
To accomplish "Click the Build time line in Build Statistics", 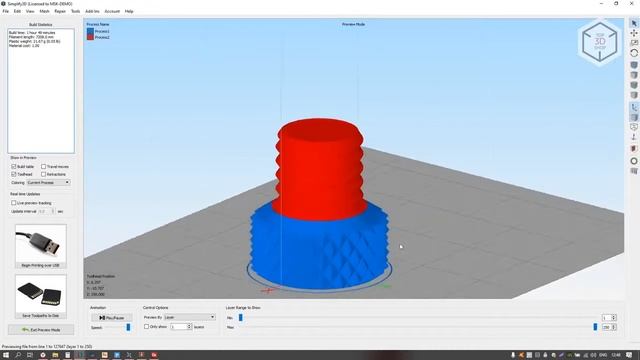I will coord(32,33).
